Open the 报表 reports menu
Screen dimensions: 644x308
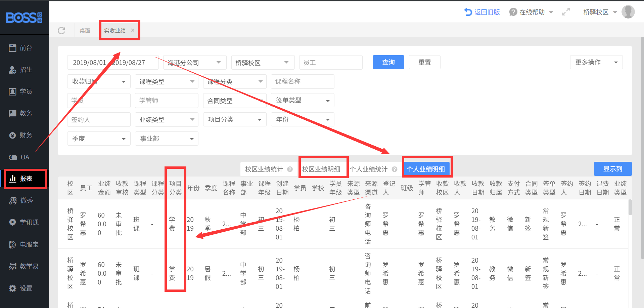click(25, 179)
